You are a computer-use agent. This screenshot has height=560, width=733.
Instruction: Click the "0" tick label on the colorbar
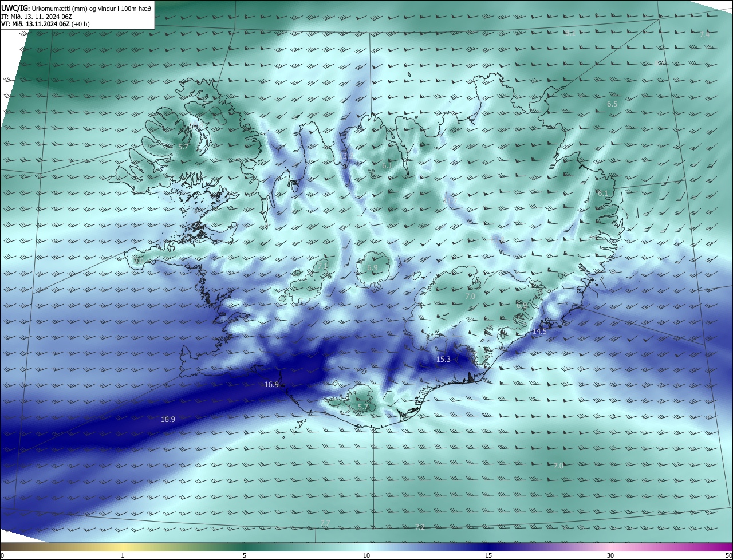tap(2, 555)
